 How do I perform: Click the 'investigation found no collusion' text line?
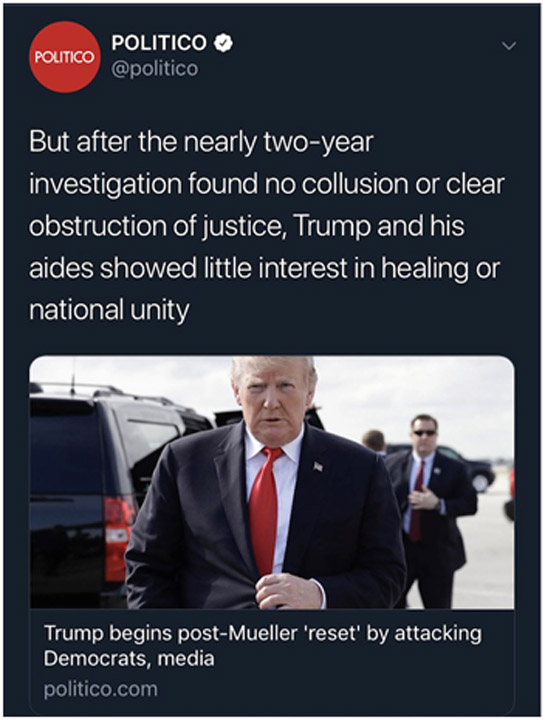[x=267, y=184]
